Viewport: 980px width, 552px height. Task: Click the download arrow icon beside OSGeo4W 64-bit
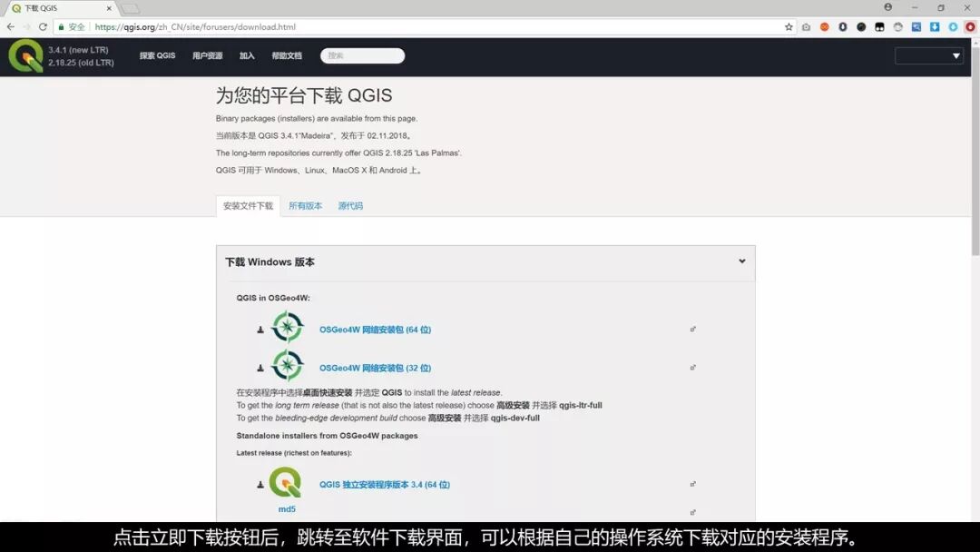click(260, 330)
